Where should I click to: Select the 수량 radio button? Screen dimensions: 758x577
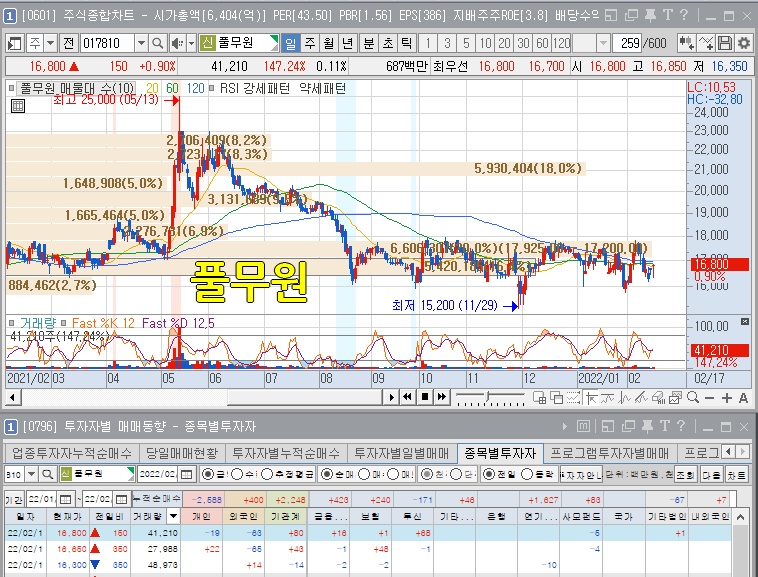pyautogui.click(x=237, y=474)
